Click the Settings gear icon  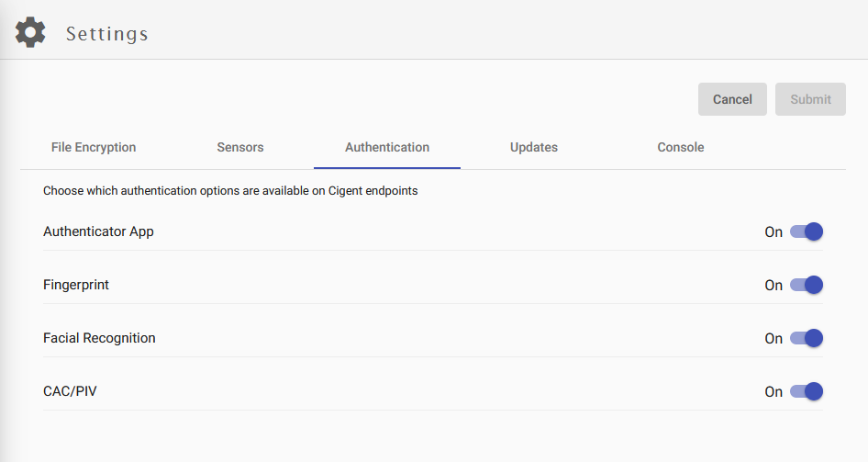[30, 32]
